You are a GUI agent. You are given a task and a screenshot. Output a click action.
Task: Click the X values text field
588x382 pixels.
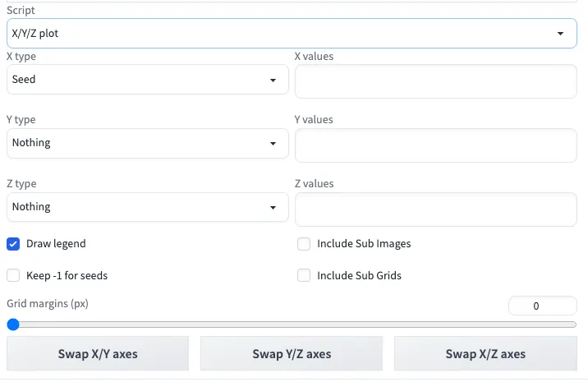point(435,82)
